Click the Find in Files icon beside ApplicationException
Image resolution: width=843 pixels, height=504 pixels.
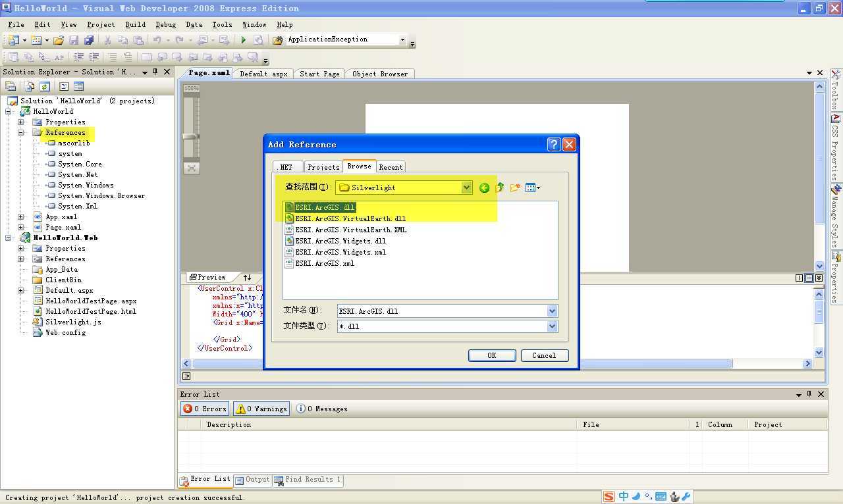[278, 40]
